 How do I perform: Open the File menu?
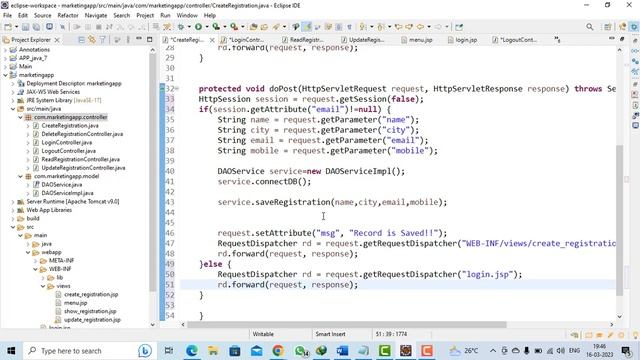[x=7, y=16]
